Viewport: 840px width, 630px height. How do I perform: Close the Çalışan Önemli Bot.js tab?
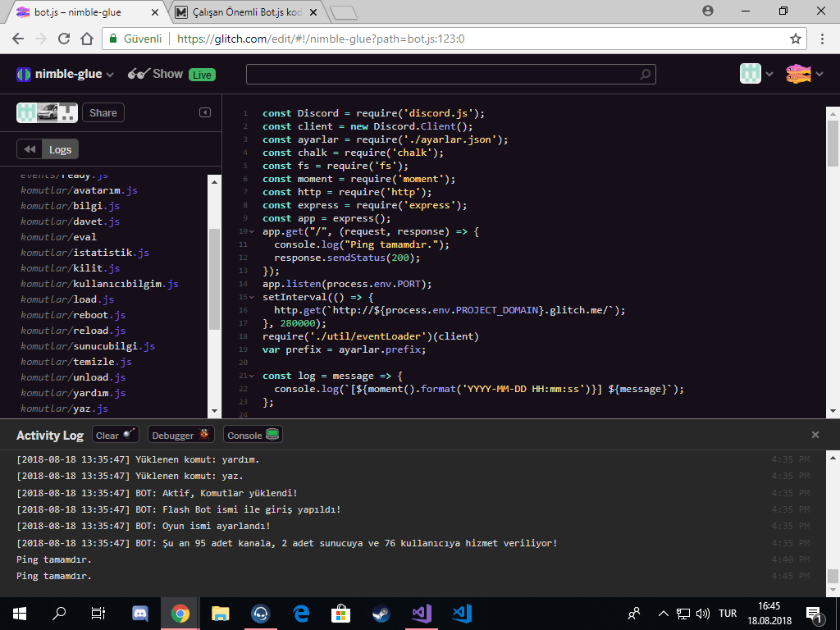click(x=313, y=11)
